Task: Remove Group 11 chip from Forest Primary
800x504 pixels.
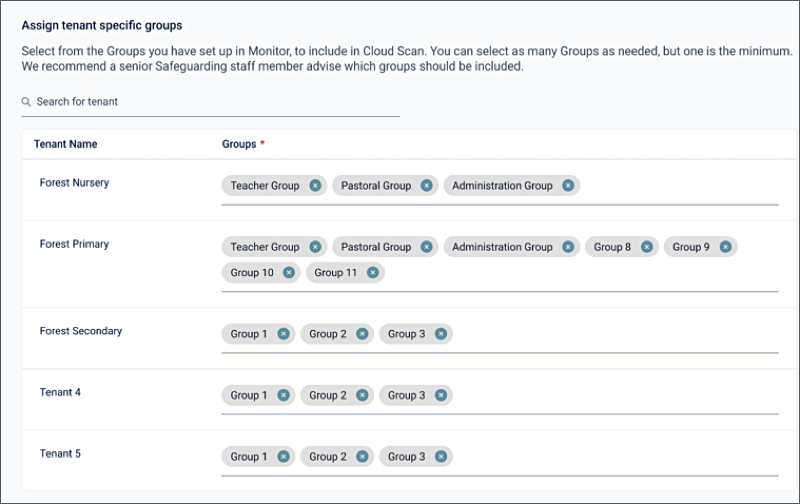Action: click(373, 272)
